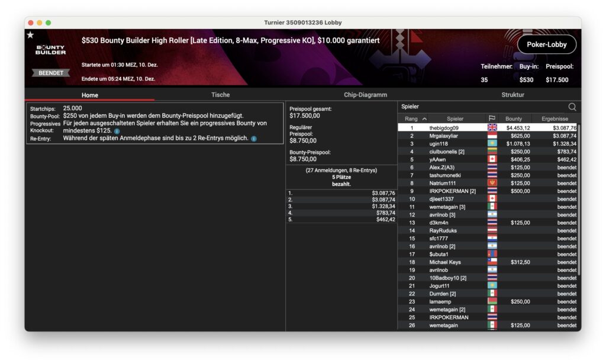Image resolution: width=606 pixels, height=364 pixels.
Task: Click info icon next to Re-Entry description
Action: click(254, 138)
